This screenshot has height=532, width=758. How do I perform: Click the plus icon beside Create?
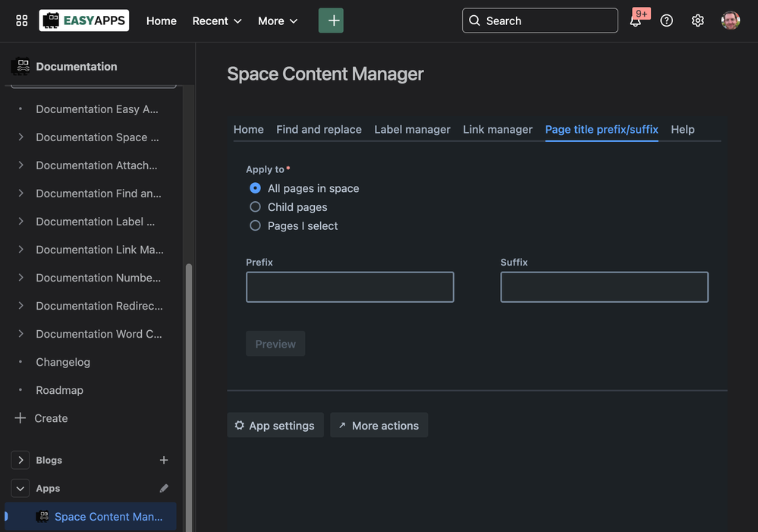click(20, 418)
